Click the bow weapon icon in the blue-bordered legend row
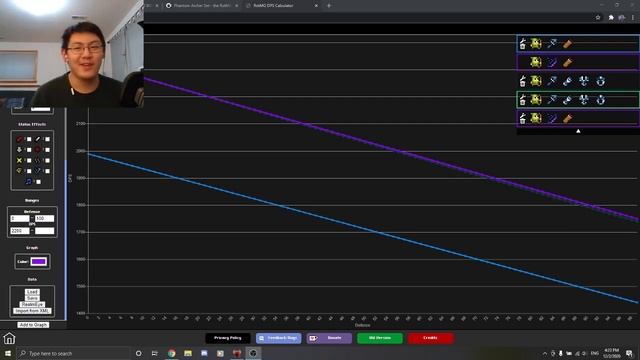 (552, 44)
